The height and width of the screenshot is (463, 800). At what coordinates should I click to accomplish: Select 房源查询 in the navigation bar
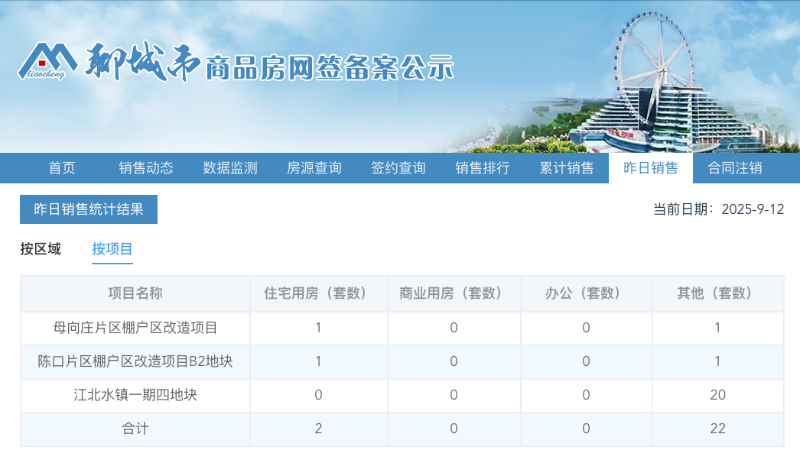click(x=314, y=168)
